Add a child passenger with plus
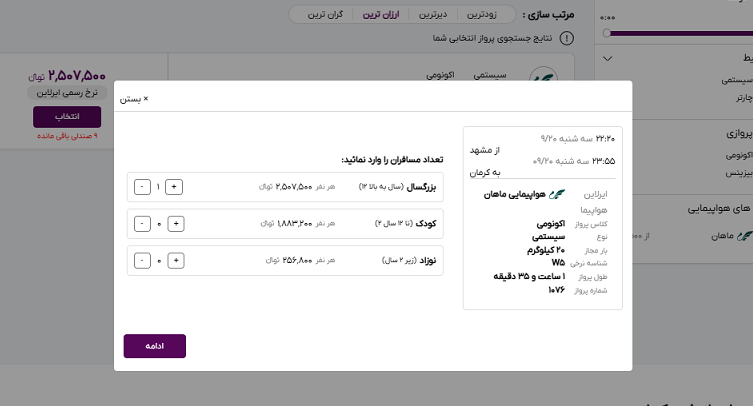The width and height of the screenshot is (753, 406). coord(176,223)
